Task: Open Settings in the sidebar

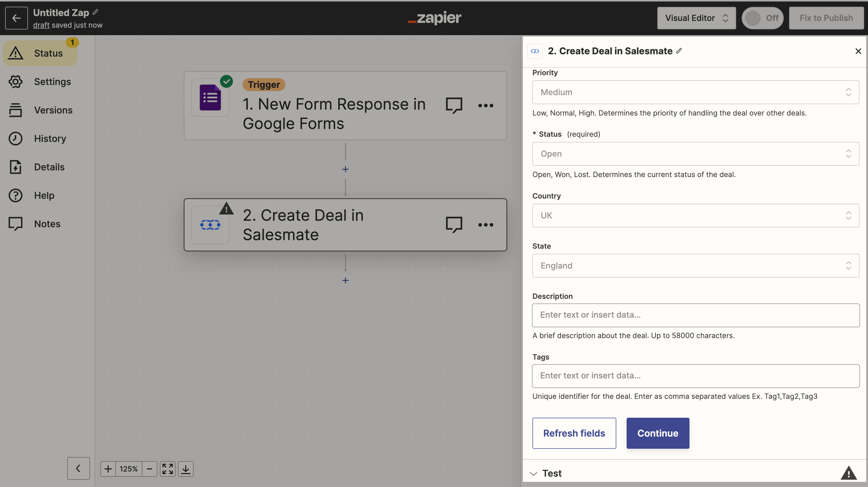Action: [40, 82]
